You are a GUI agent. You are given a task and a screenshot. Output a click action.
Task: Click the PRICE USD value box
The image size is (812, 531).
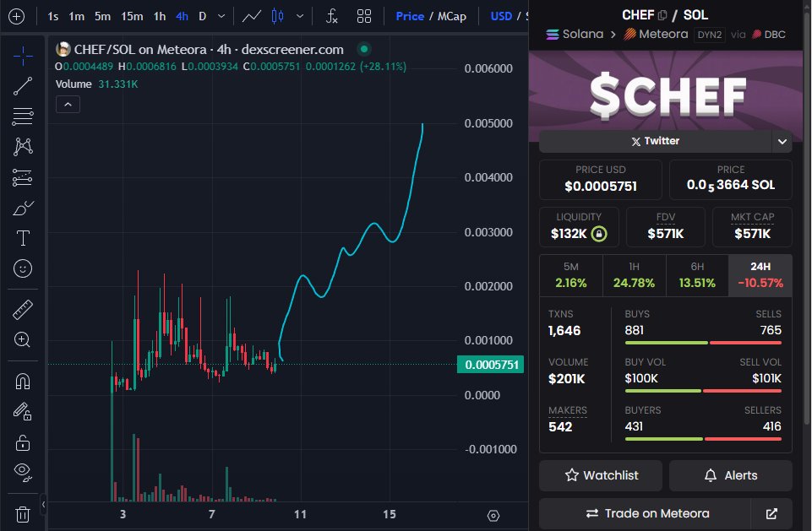[601, 180]
